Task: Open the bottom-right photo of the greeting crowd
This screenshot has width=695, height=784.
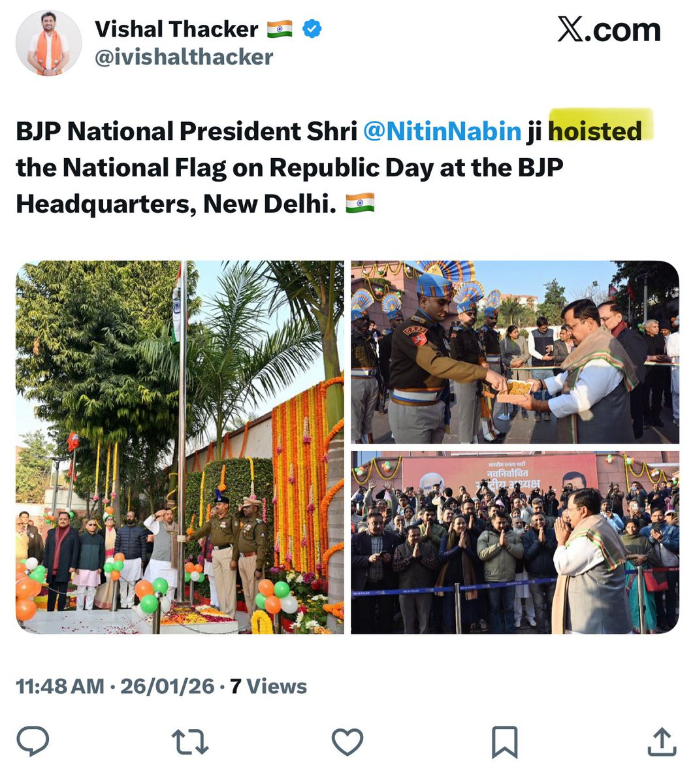Action: click(515, 542)
